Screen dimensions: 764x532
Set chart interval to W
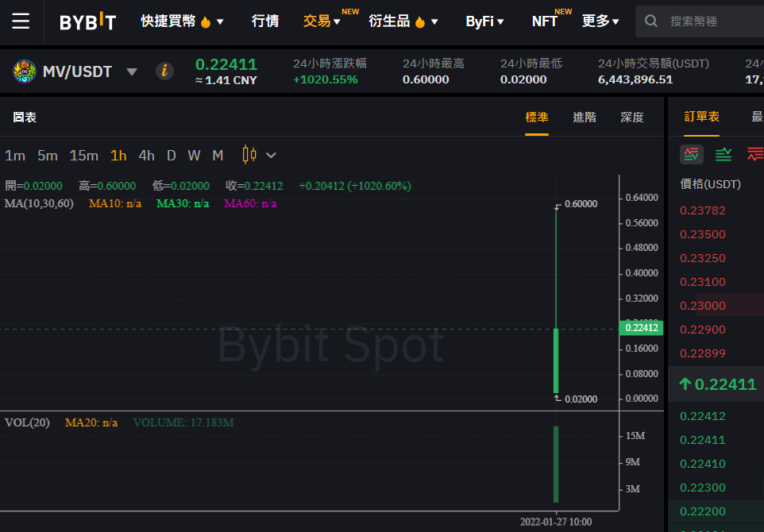coord(194,156)
